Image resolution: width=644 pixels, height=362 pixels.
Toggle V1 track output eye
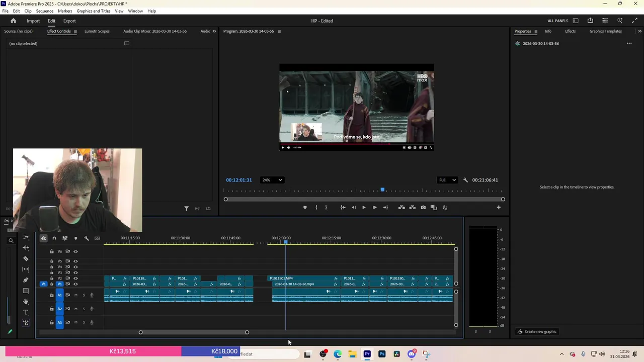point(75,284)
